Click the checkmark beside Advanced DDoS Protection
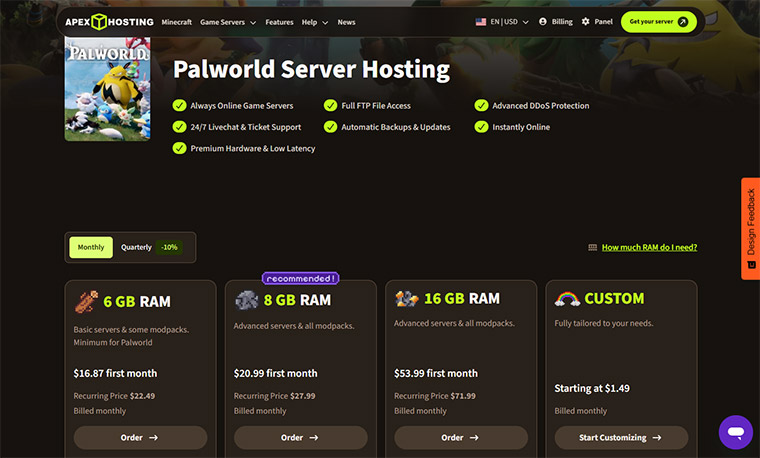Screen dimensions: 760x458 point(481,105)
